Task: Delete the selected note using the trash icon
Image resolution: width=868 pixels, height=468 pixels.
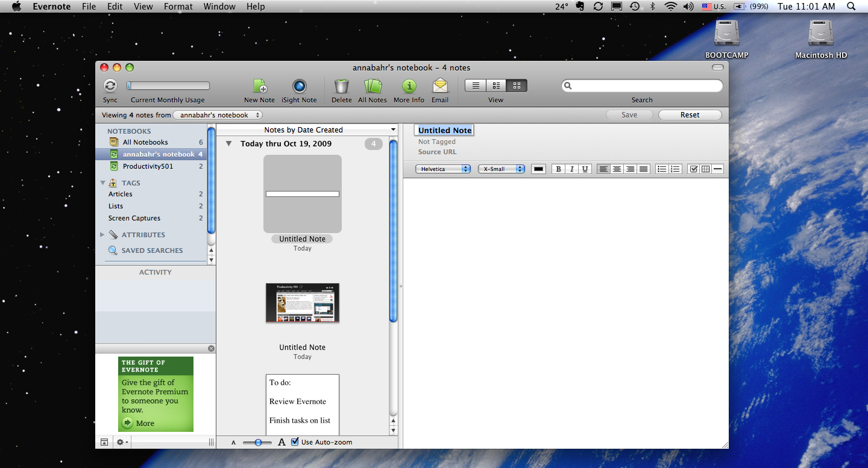Action: [x=342, y=86]
